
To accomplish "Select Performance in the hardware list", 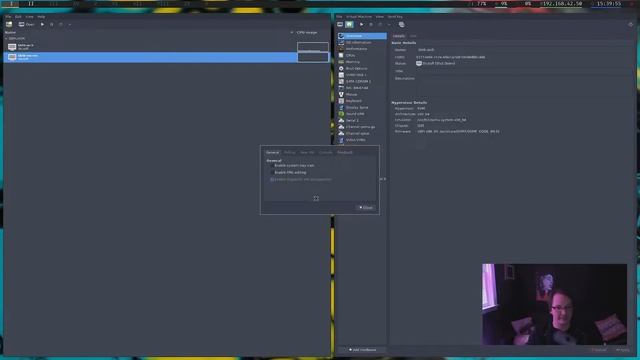I will click(x=362, y=49).
